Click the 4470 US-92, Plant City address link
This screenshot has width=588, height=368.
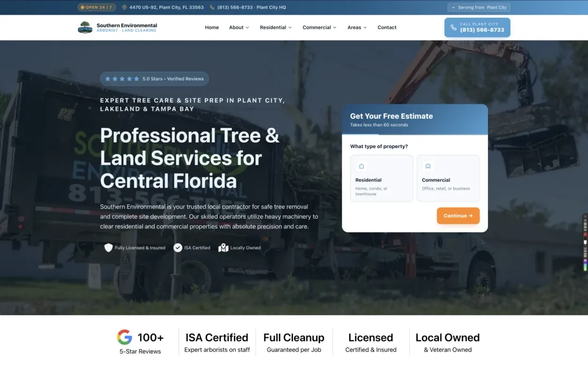[x=166, y=7]
